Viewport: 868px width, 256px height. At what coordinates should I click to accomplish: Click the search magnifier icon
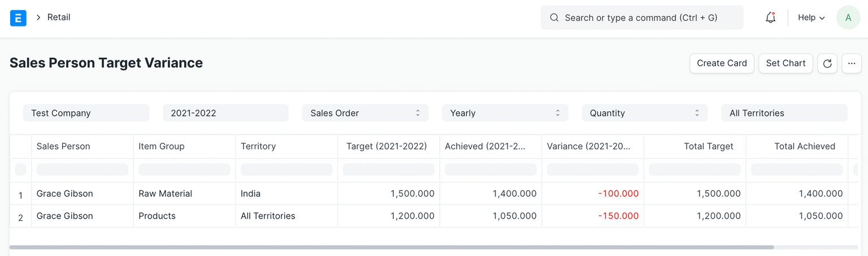pos(554,18)
